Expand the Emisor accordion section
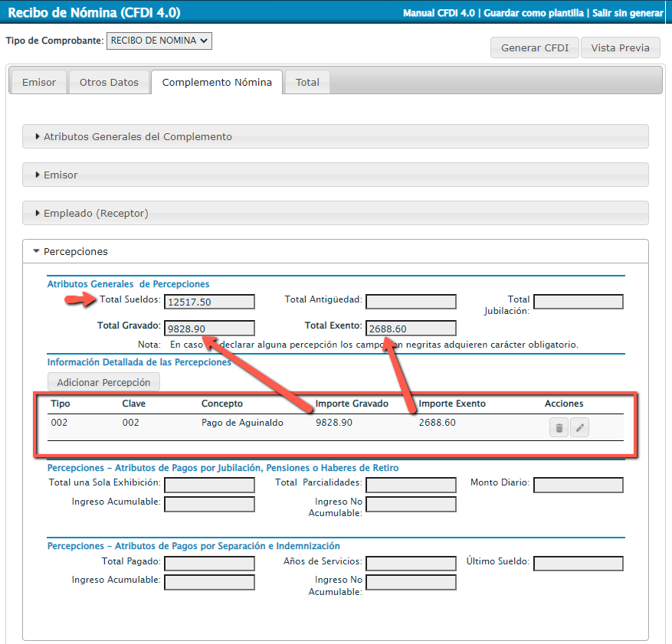672x644 pixels. coord(61,175)
